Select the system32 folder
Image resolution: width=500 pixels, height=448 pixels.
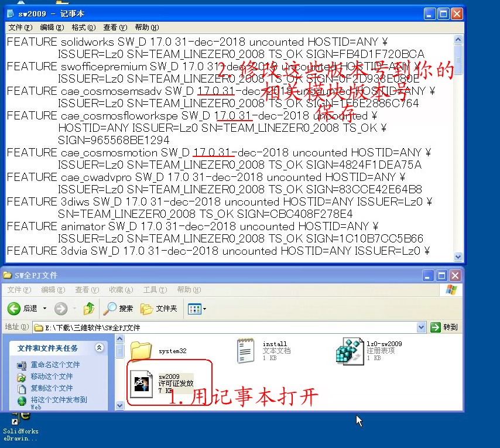pos(159,351)
